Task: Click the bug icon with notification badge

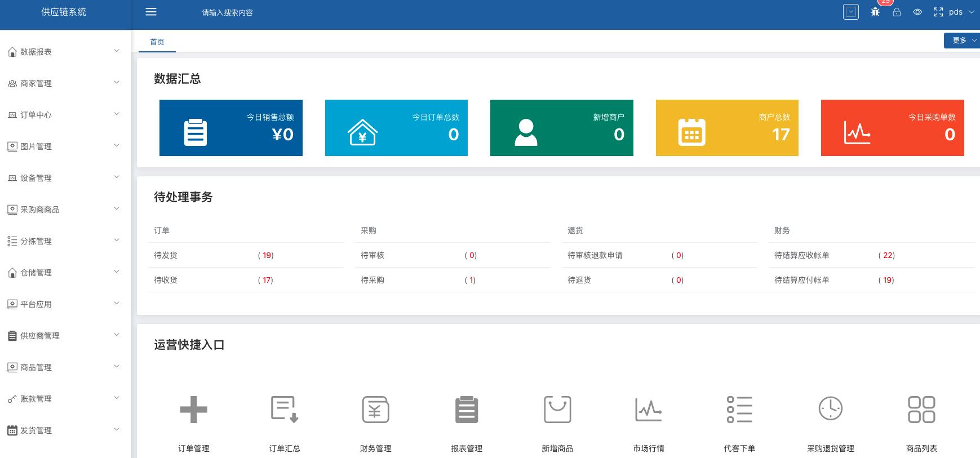Action: [x=875, y=12]
